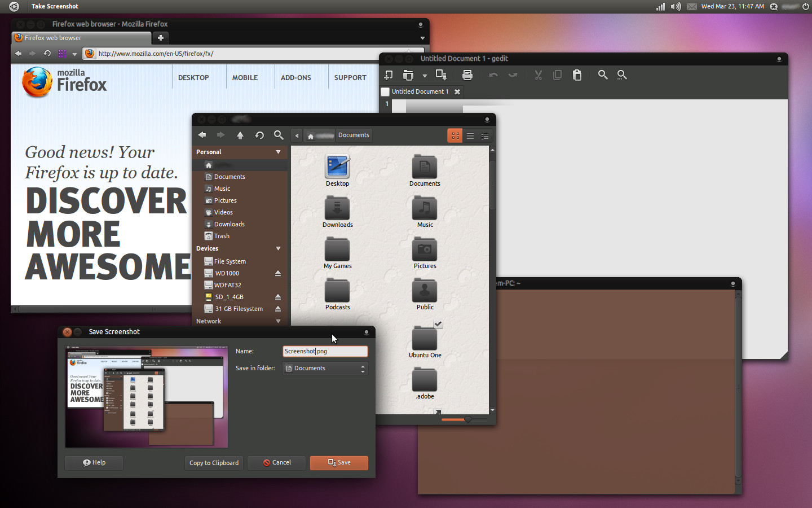Open the MOBILE section on Firefox page

[x=245, y=77]
